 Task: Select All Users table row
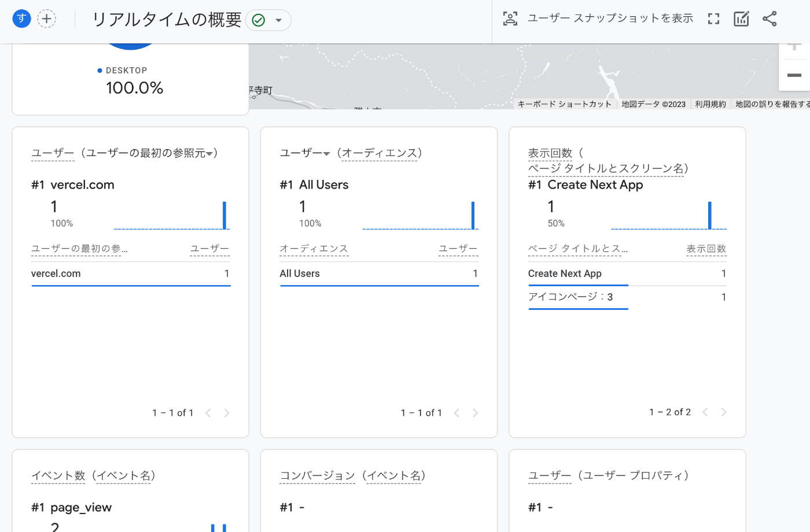(x=380, y=274)
